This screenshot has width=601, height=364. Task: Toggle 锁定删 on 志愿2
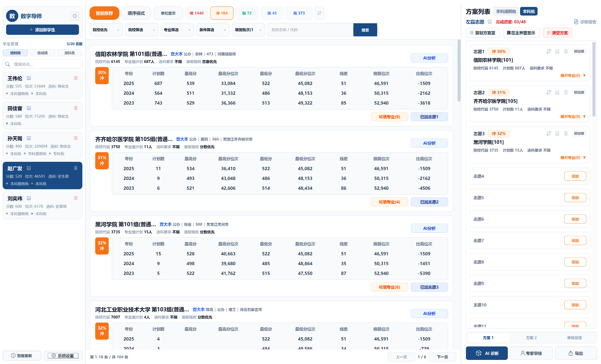click(x=579, y=92)
